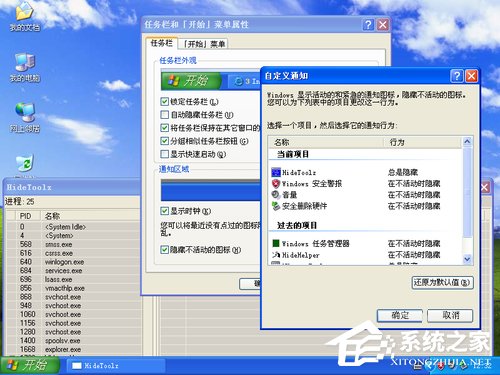Click notification list scrollbar down arrow
Image resolution: width=500 pixels, height=375 pixels.
pyautogui.click(x=467, y=259)
